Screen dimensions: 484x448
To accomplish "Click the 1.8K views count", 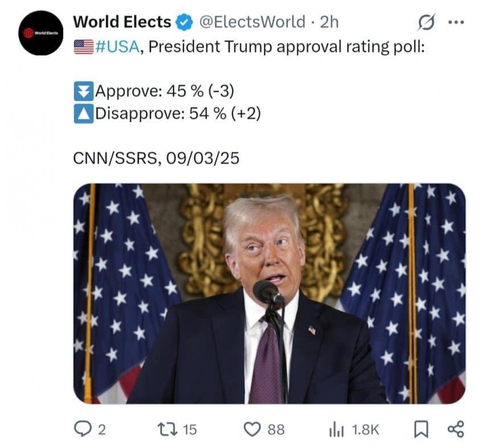I will coord(365,429).
